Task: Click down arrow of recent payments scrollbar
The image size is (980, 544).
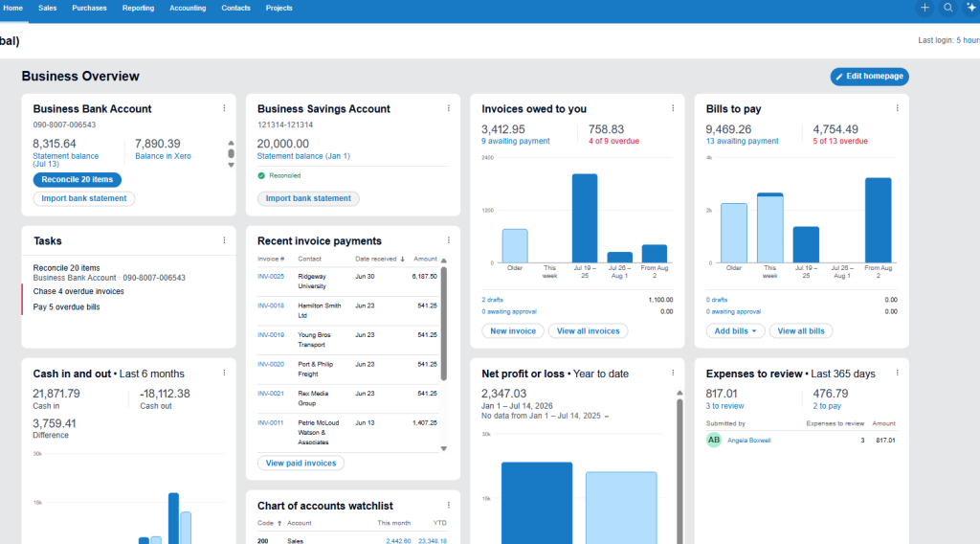Action: pos(444,448)
